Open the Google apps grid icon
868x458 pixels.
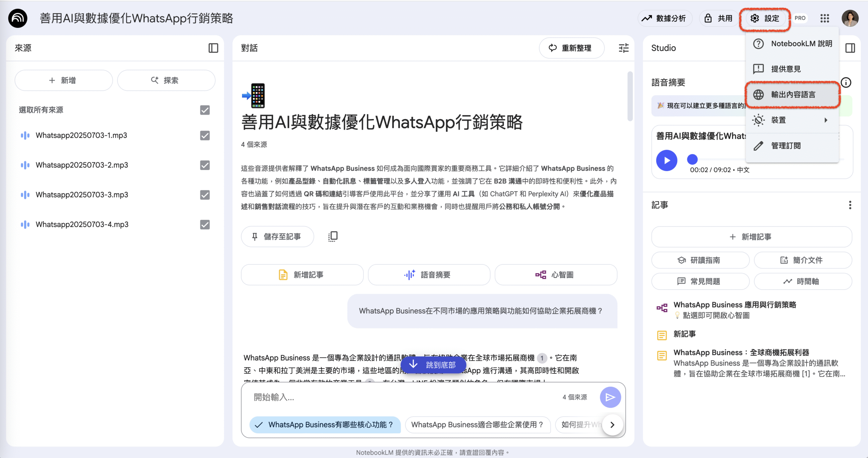pos(825,18)
